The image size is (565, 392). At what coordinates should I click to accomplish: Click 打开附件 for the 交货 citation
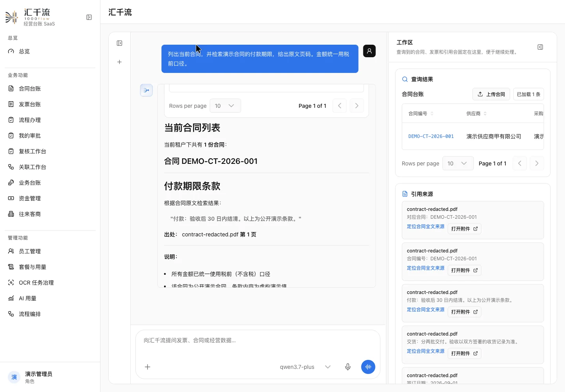[x=465, y=354]
